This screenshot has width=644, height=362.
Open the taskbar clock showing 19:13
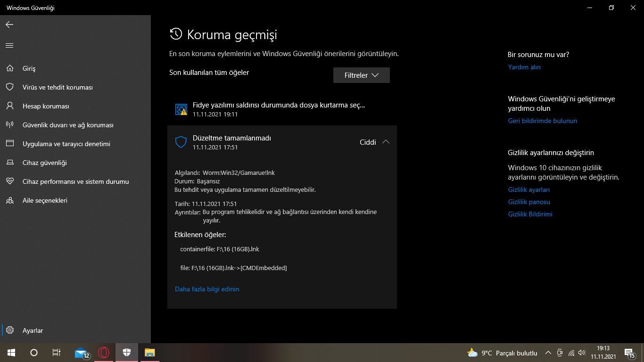[603, 353]
